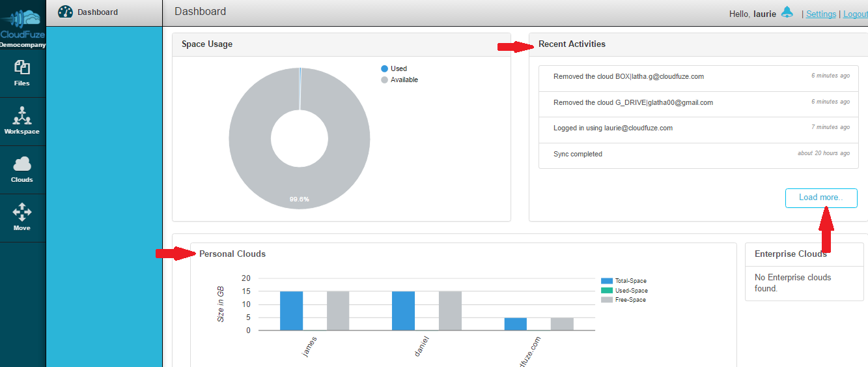Click the Logout link

[x=855, y=14]
